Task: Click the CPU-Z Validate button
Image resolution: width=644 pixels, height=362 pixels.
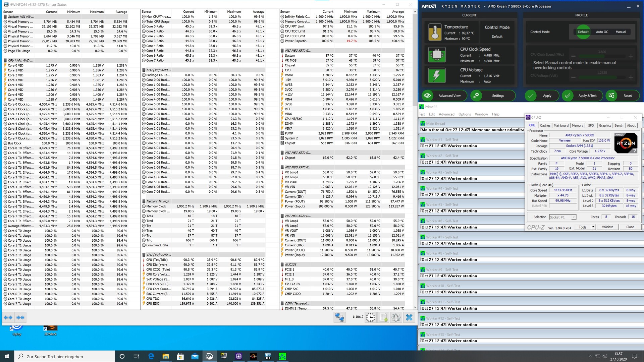Action: (607, 227)
